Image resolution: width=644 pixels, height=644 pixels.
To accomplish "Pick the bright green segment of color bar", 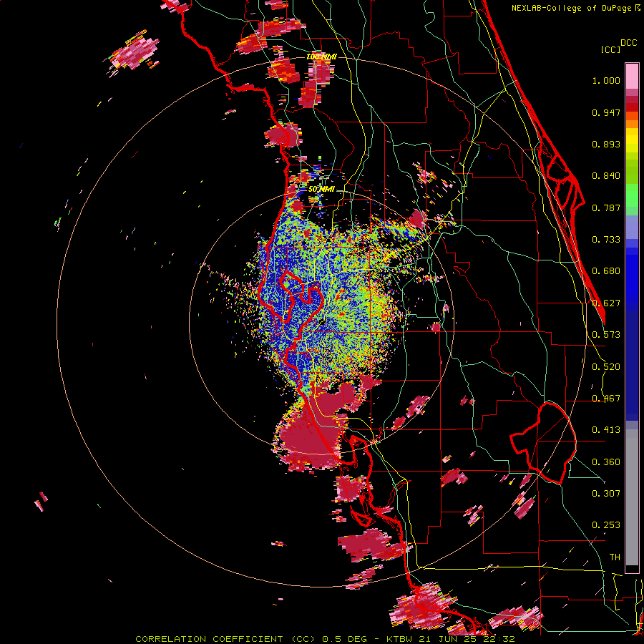I will coord(632,195).
